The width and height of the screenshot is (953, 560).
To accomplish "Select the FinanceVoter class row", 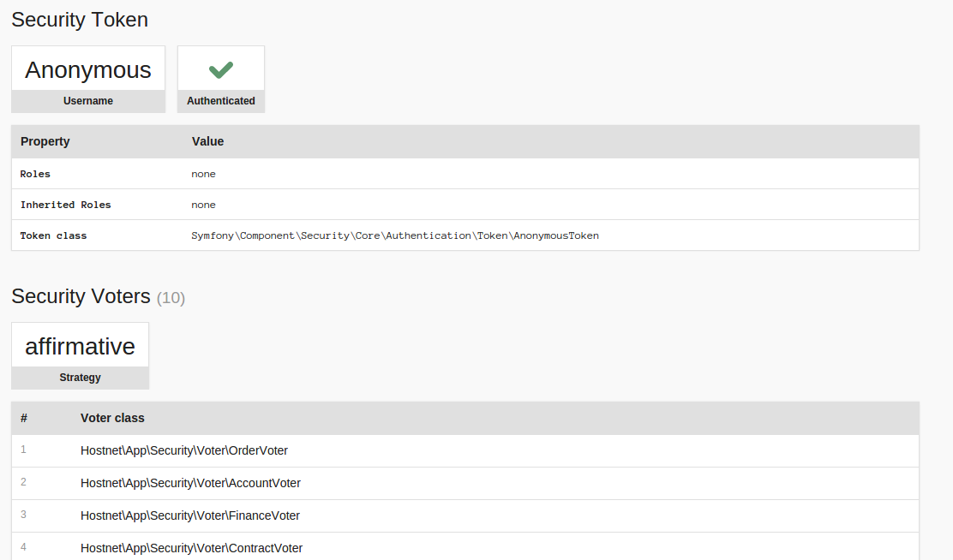I will [465, 515].
